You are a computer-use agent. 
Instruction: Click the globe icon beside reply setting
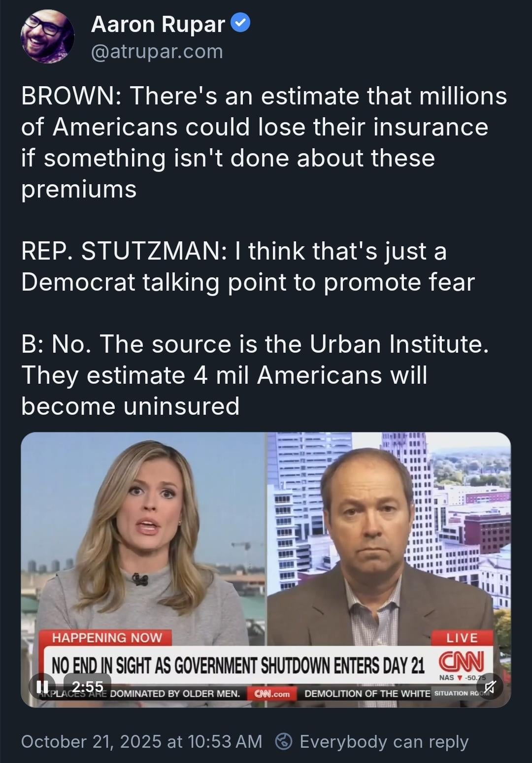(284, 741)
